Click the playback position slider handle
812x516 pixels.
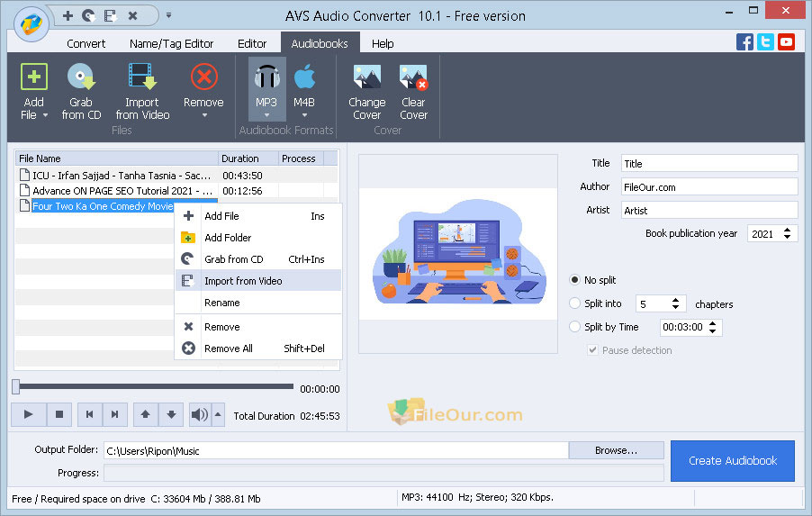coord(16,386)
